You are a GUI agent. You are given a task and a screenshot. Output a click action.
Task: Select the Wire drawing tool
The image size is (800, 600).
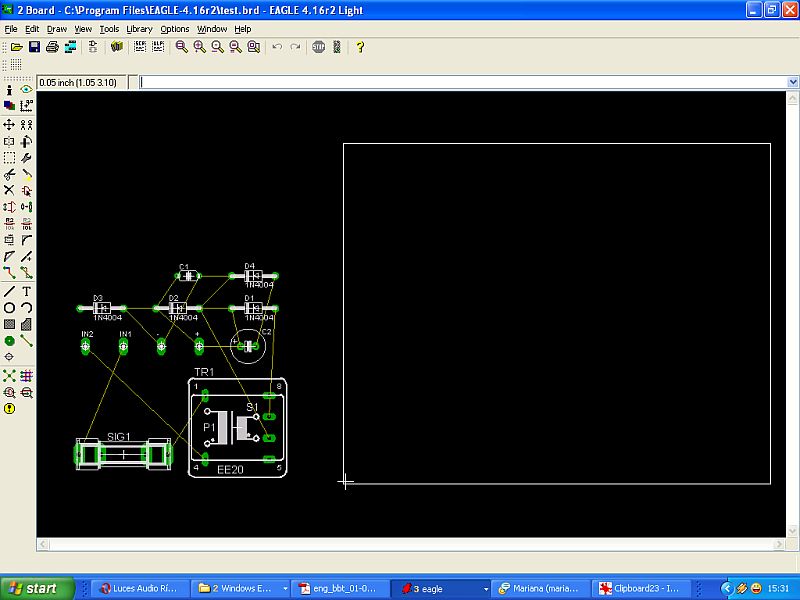coord(9,292)
